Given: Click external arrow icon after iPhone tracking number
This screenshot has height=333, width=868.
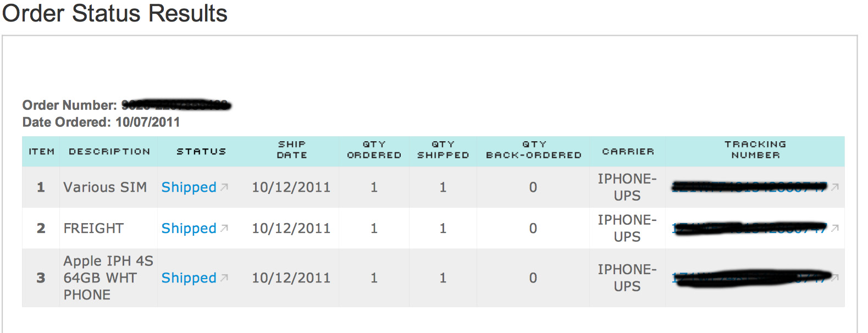Looking at the screenshot, I should 835,278.
